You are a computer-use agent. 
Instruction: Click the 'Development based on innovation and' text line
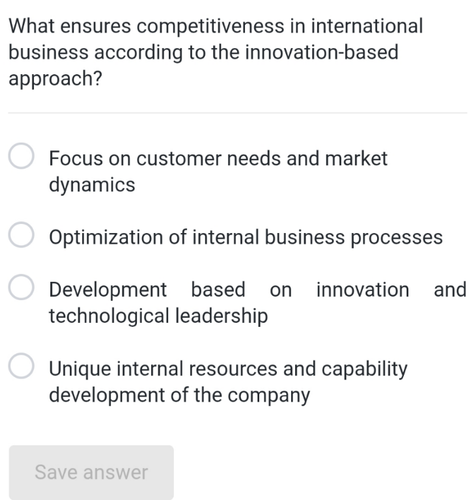[x=258, y=290]
